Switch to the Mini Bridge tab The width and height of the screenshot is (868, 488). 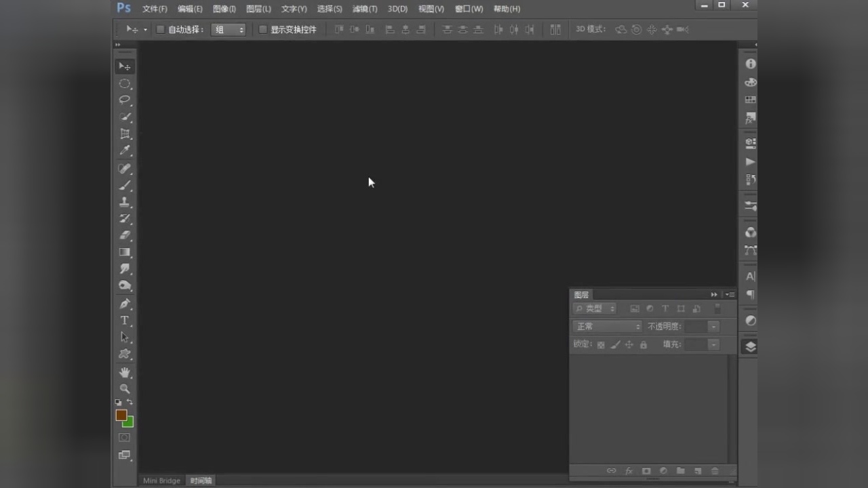[161, 481]
